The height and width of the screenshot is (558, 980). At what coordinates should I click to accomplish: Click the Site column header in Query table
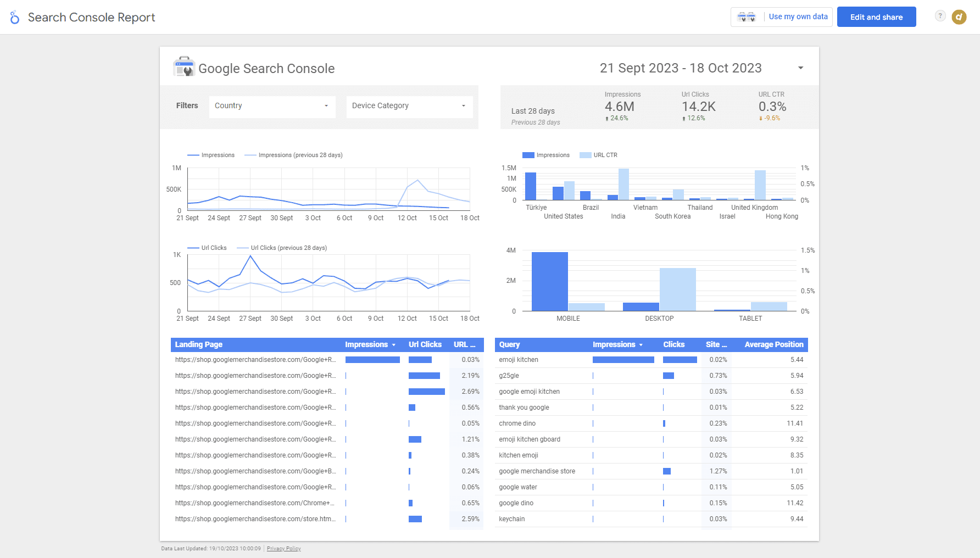[716, 344]
